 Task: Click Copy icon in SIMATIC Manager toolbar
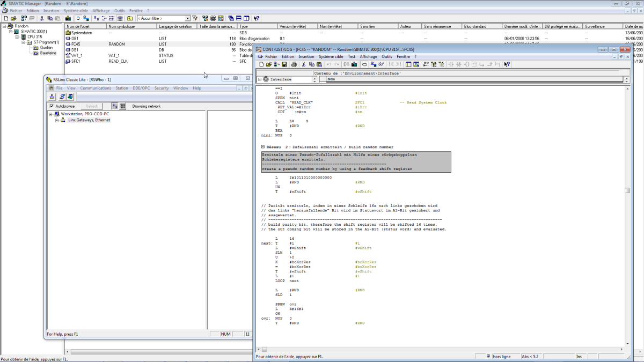pyautogui.click(x=49, y=18)
